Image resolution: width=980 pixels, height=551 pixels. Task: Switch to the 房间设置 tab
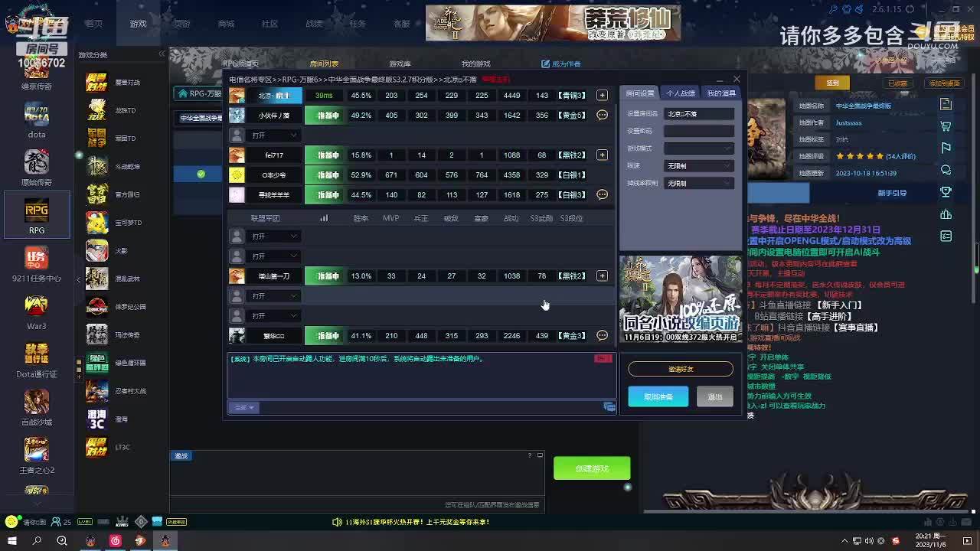(x=640, y=93)
